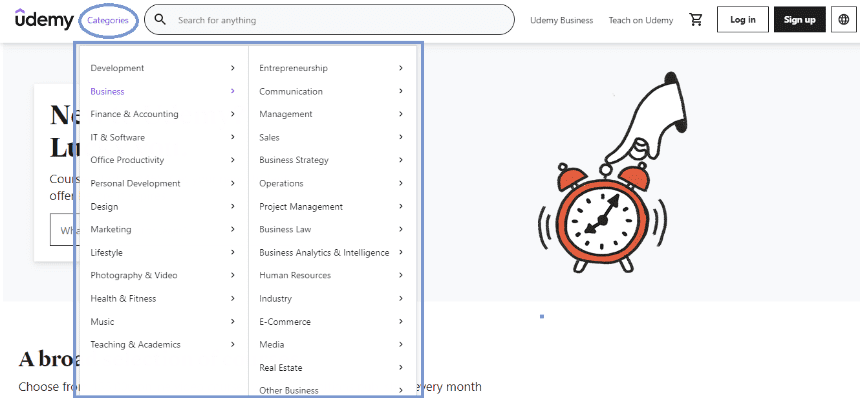The height and width of the screenshot is (398, 860).
Task: Select Finance & Accounting category
Action: pyautogui.click(x=134, y=114)
